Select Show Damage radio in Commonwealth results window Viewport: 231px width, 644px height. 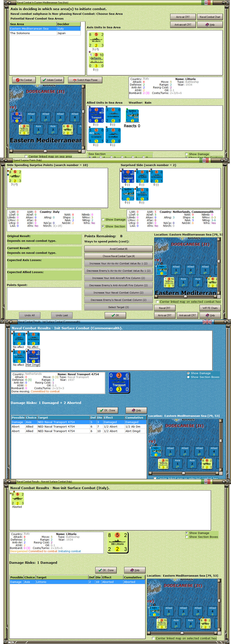coord(188,373)
